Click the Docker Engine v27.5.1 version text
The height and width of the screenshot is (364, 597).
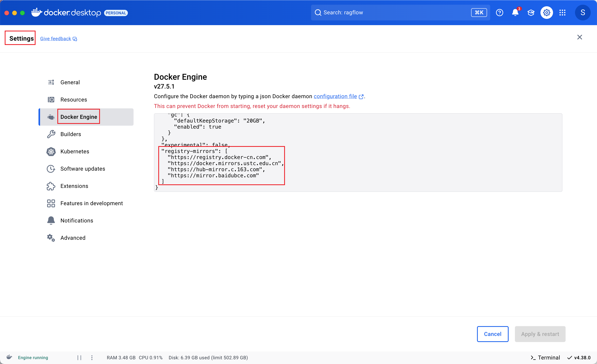click(x=164, y=86)
